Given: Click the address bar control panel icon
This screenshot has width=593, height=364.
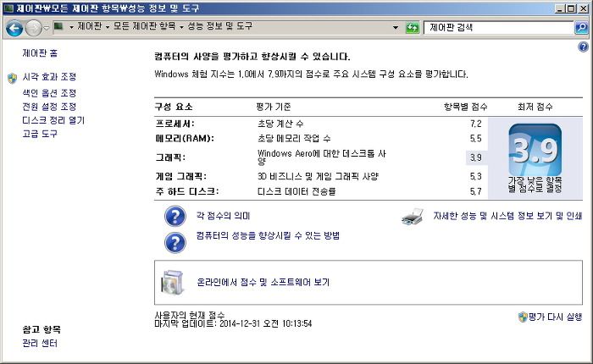Looking at the screenshot, I should (58, 26).
